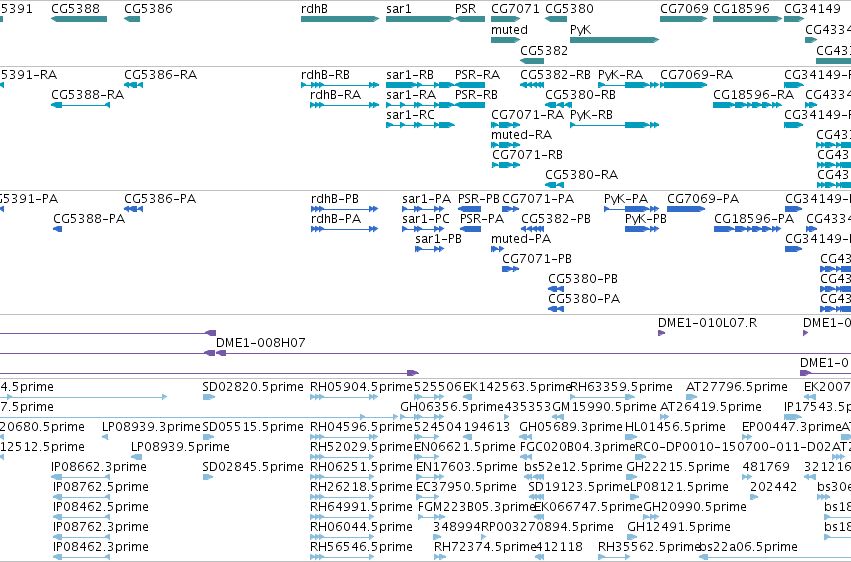Select the PyK-RB transcript
This screenshot has height=562, width=851.
click(614, 125)
